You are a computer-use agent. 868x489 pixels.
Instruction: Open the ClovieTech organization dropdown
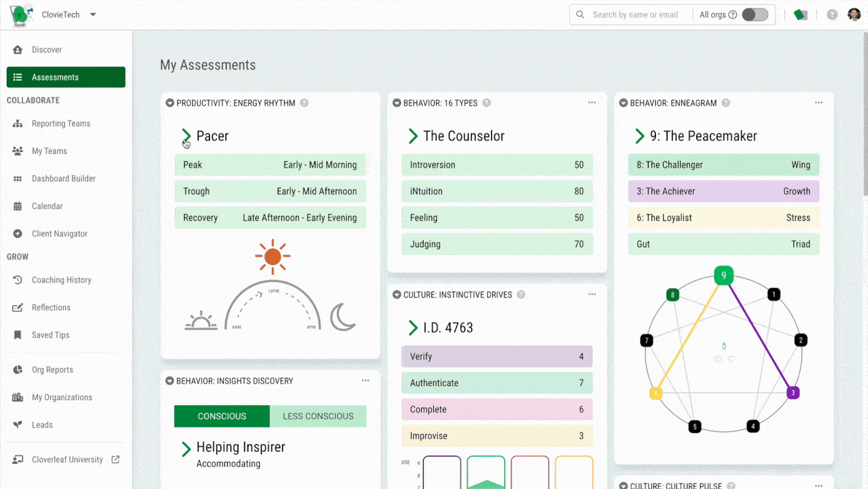[x=93, y=15]
